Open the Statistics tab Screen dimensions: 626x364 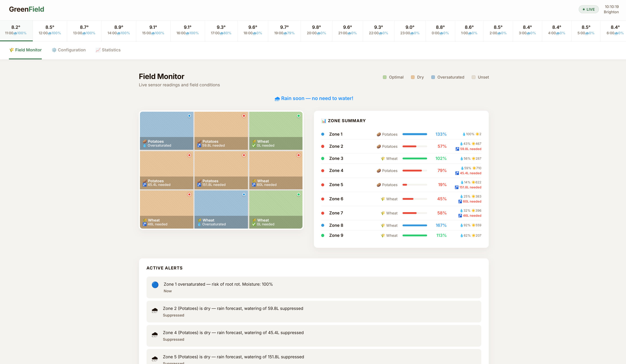[108, 50]
